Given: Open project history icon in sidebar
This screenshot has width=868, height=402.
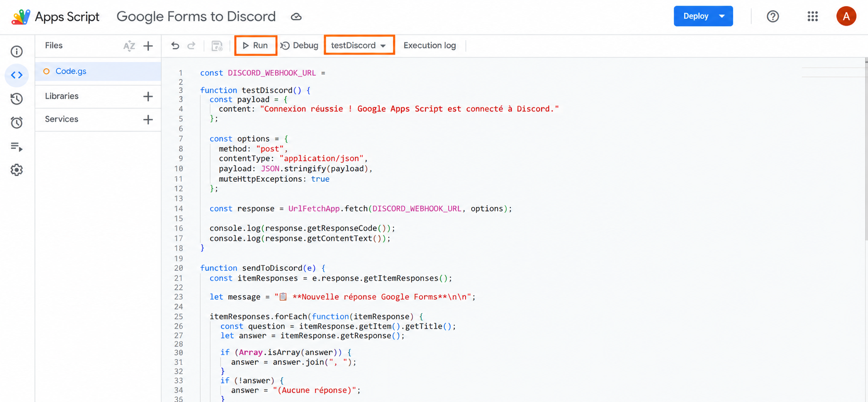Looking at the screenshot, I should tap(16, 99).
